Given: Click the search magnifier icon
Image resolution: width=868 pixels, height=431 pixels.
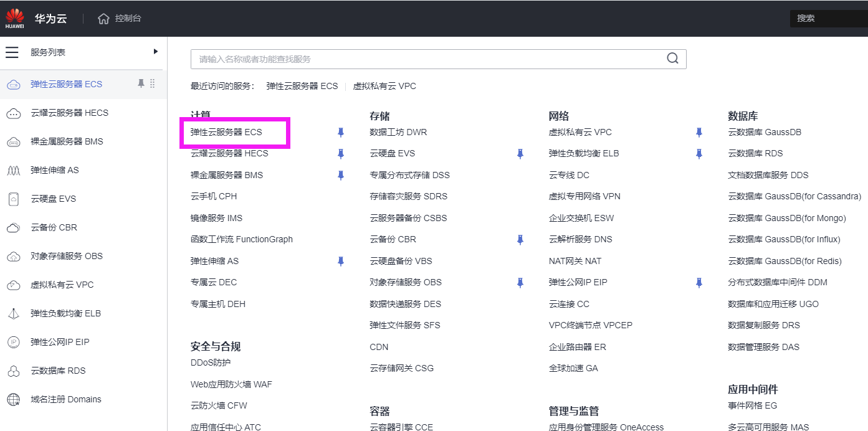Looking at the screenshot, I should [x=672, y=59].
